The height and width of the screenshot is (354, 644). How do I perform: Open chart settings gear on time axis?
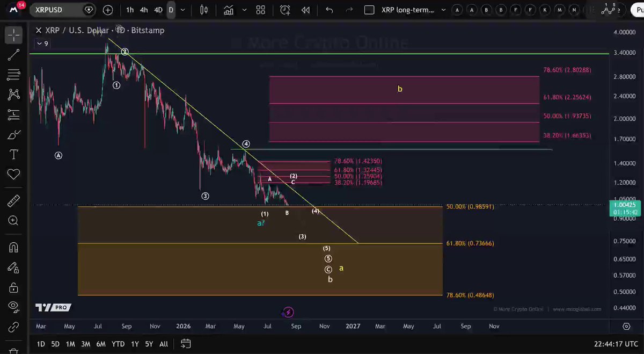tap(626, 326)
